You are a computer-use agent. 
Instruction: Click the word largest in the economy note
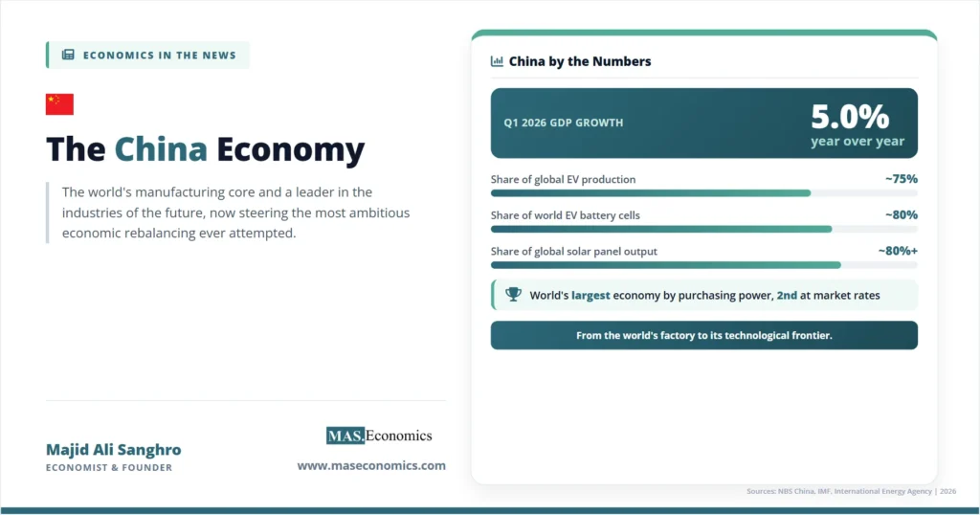[590, 296]
